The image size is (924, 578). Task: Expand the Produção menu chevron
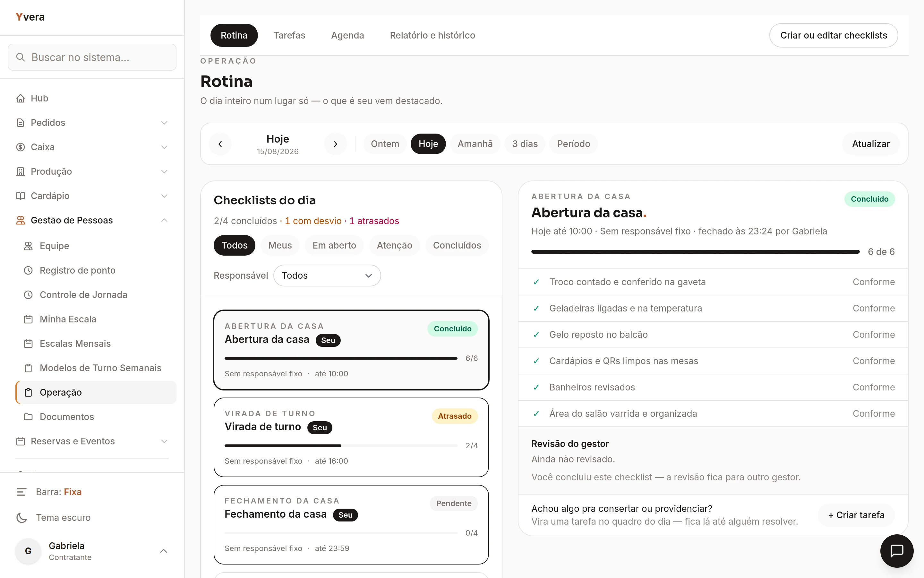[164, 172]
